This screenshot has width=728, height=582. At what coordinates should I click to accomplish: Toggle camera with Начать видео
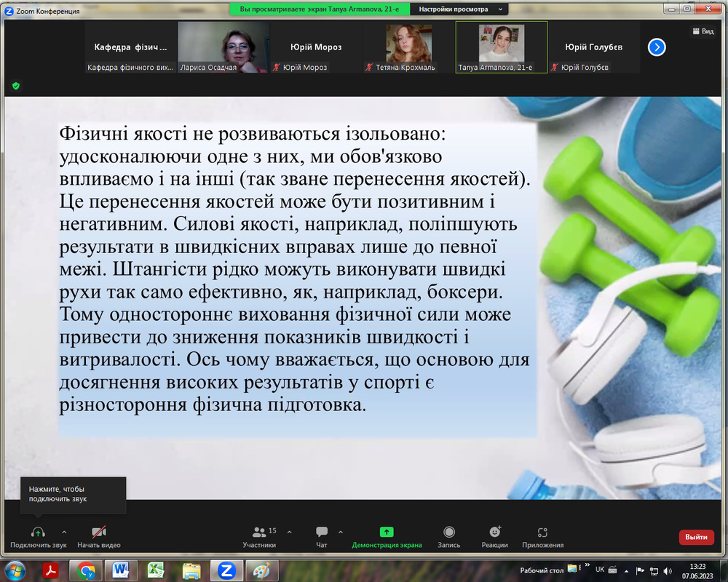99,537
